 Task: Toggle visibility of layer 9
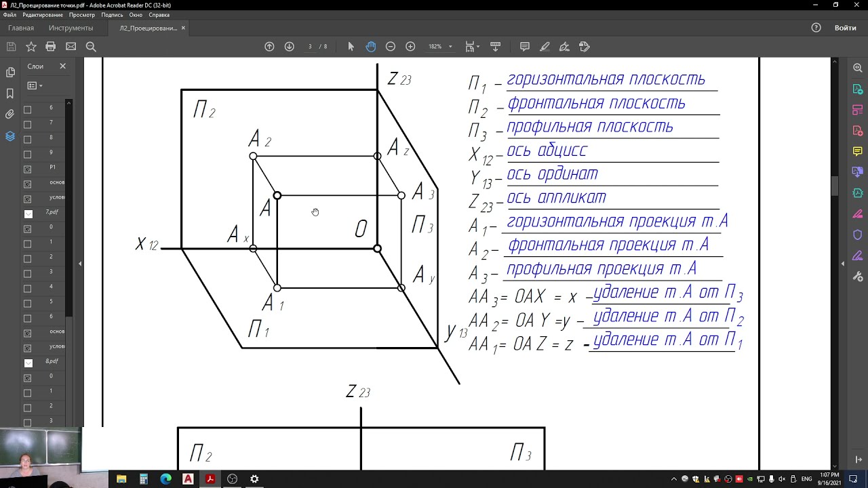28,155
